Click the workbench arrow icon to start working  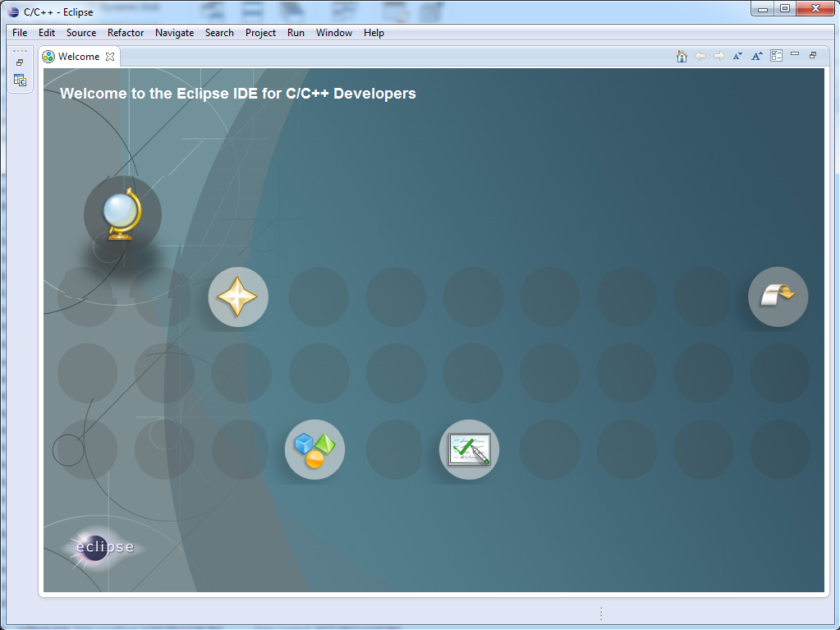point(777,297)
